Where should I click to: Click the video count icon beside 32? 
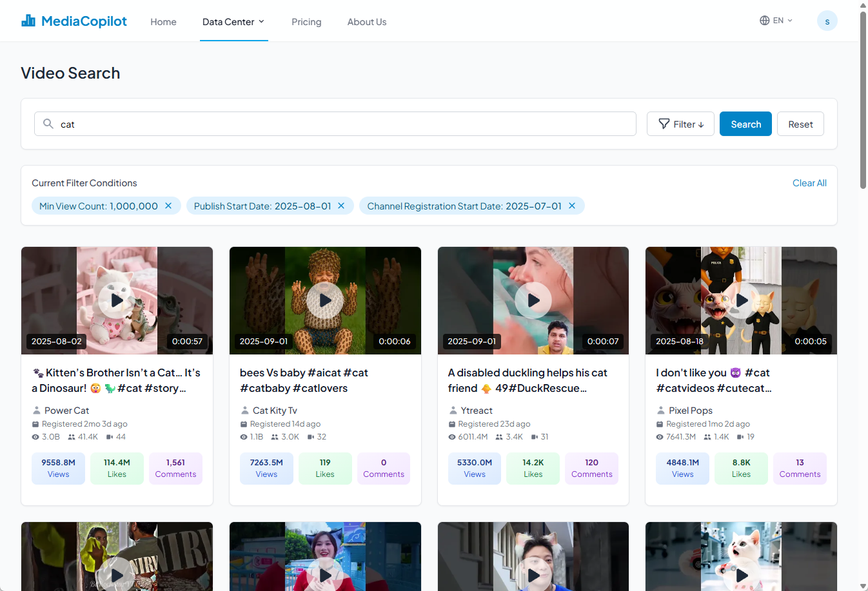tap(311, 437)
